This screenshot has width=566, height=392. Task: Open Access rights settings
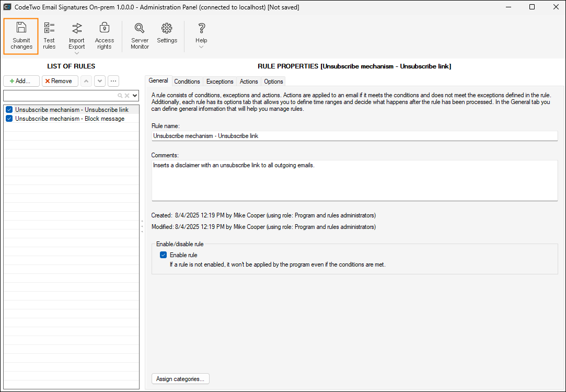click(104, 36)
